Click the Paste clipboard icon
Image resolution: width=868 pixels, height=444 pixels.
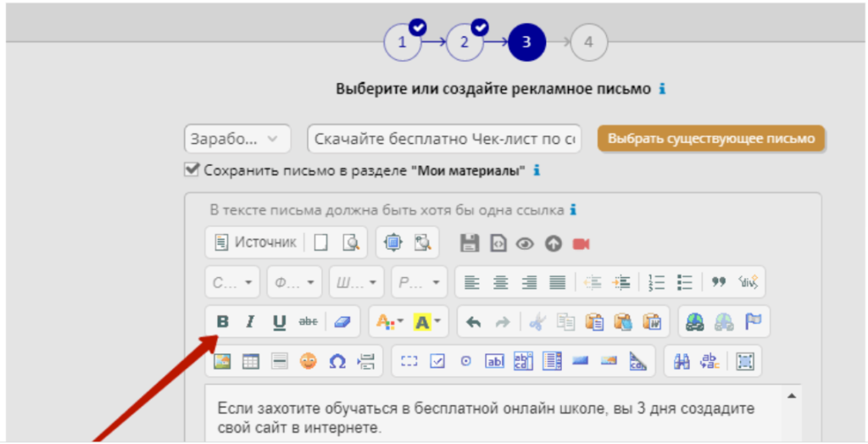coord(594,322)
